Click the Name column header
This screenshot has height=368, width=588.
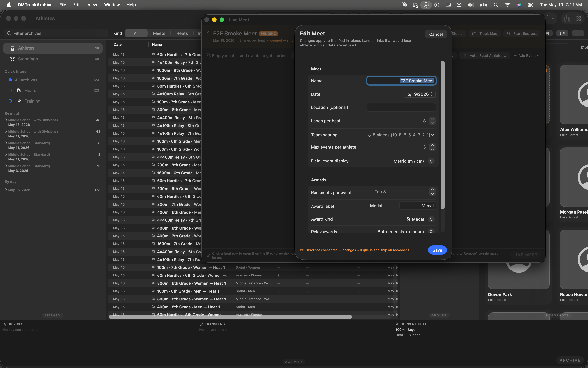tap(157, 44)
